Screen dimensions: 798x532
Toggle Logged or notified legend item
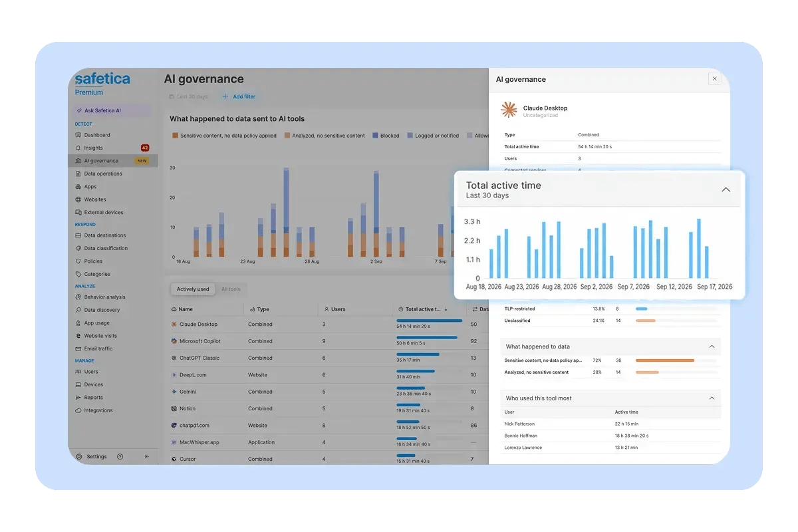tap(433, 136)
